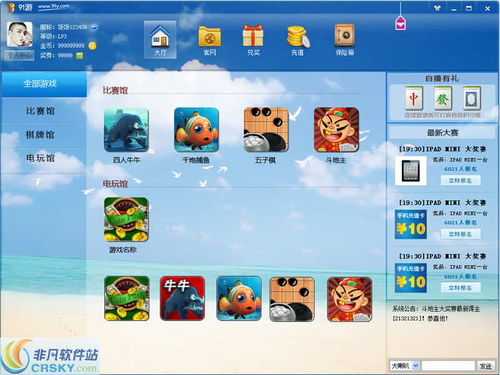Open the 兑奖 gift box icon
This screenshot has height=375, width=500.
point(253,40)
